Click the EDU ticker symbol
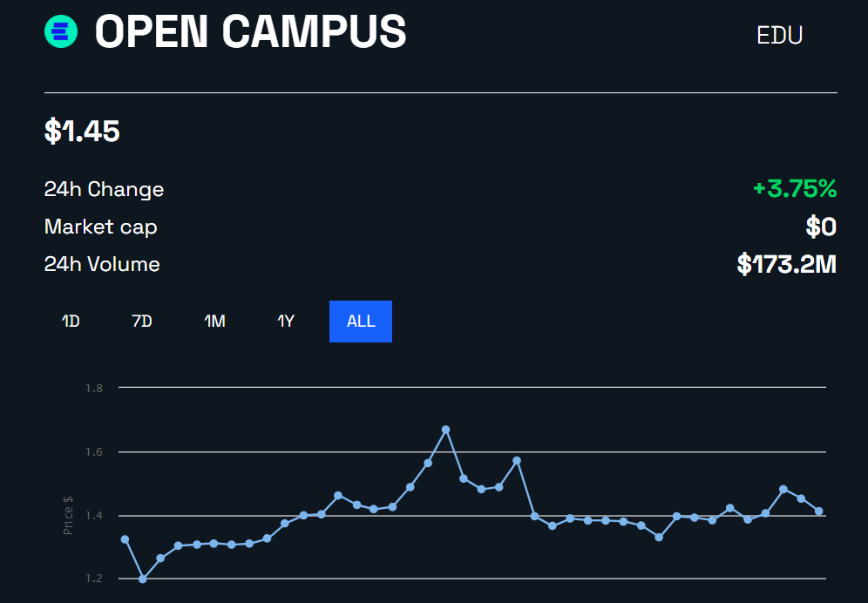The height and width of the screenshot is (603, 868). pos(779,36)
